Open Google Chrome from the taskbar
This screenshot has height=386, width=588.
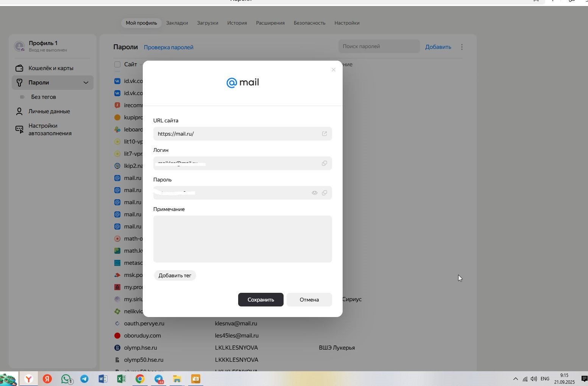click(140, 379)
